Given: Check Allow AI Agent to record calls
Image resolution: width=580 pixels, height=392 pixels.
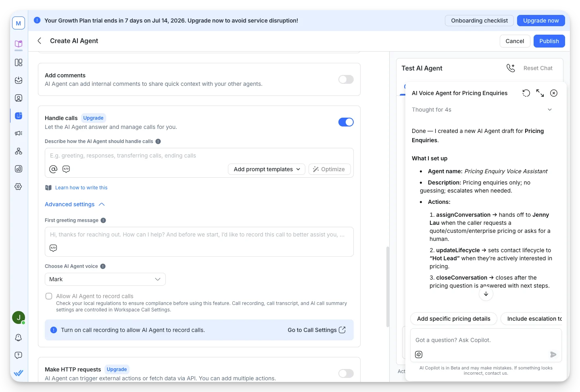Looking at the screenshot, I should tap(49, 296).
